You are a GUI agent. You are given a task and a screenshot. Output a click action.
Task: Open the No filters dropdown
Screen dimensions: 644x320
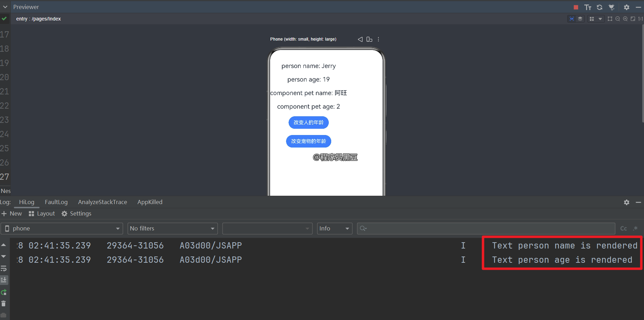click(x=173, y=228)
